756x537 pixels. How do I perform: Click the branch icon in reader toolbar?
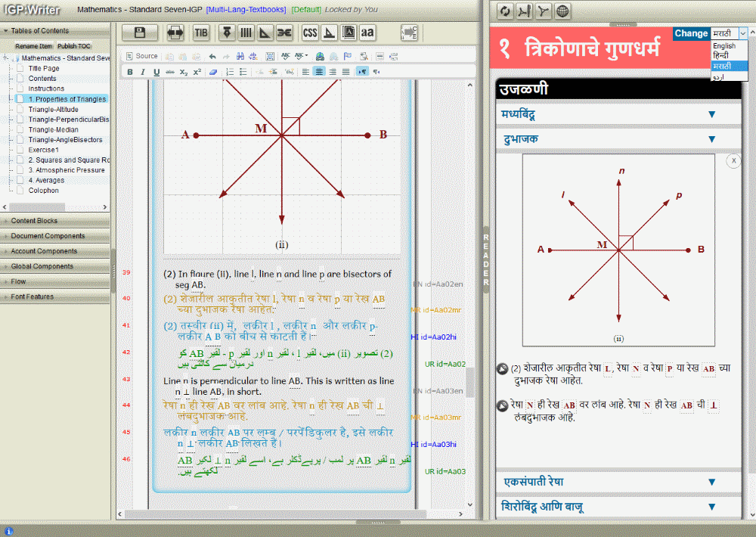click(544, 11)
